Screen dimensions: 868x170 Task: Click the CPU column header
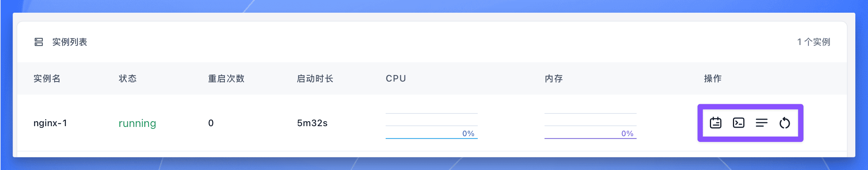396,78
